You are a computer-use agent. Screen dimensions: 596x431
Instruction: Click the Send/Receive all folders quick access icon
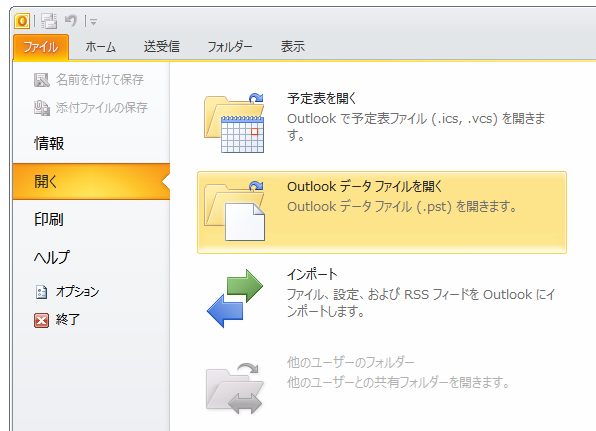[x=49, y=21]
